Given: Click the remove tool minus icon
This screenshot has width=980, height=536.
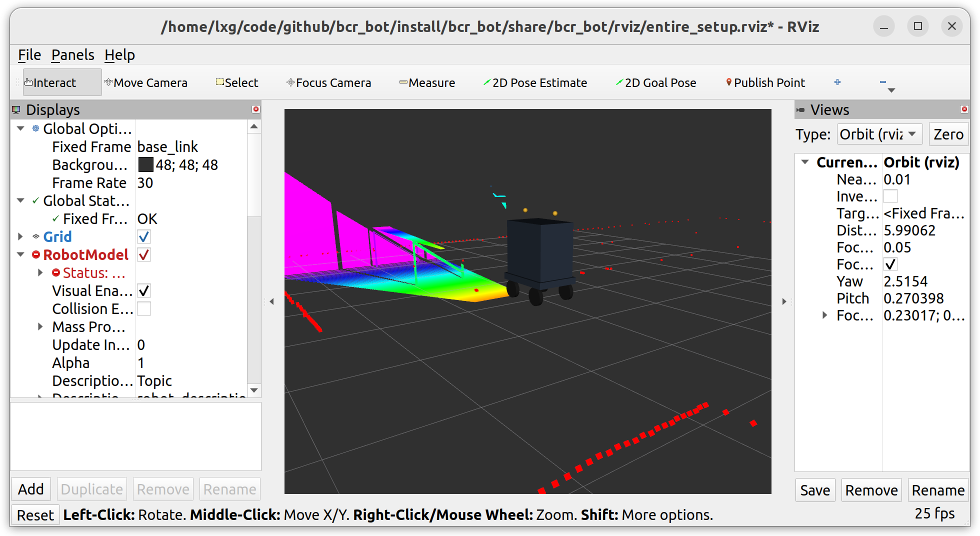Looking at the screenshot, I should click(883, 82).
